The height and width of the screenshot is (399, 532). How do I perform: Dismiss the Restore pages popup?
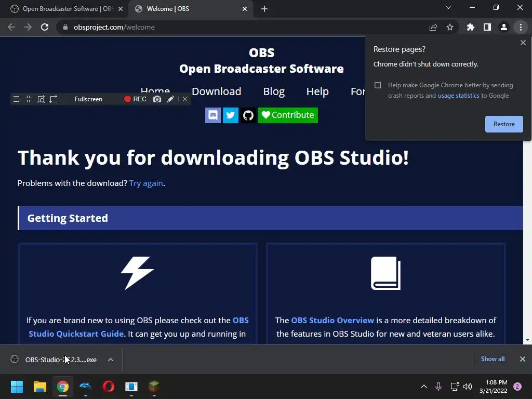click(523, 43)
